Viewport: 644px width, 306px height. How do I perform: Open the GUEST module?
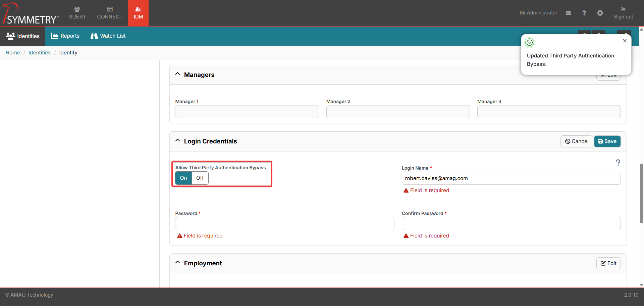click(x=77, y=13)
